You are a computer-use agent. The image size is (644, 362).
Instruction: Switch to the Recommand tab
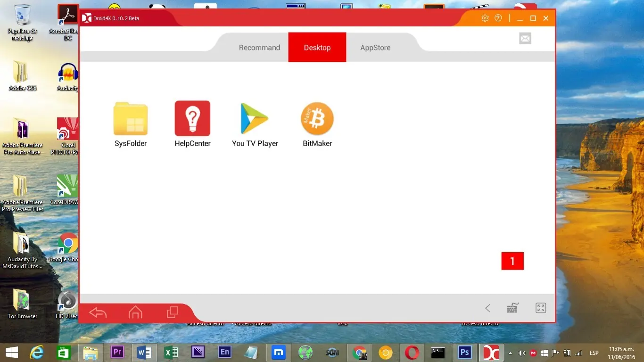(x=259, y=48)
